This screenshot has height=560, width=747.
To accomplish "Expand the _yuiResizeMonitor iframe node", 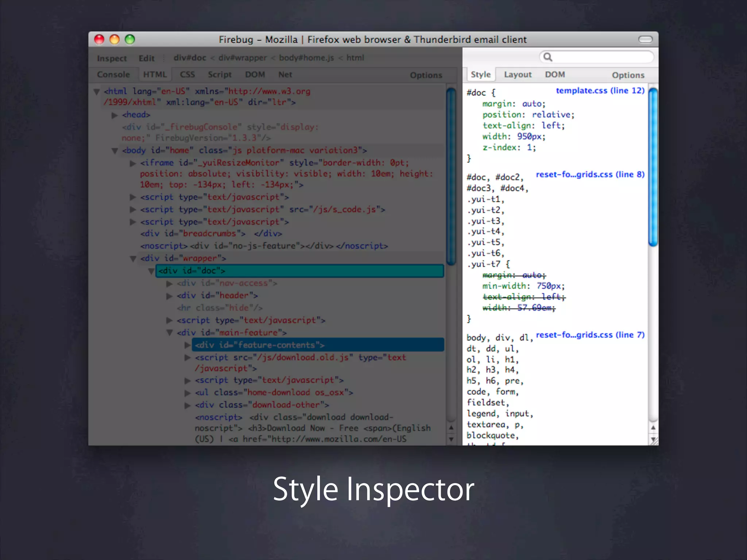I will [x=133, y=163].
